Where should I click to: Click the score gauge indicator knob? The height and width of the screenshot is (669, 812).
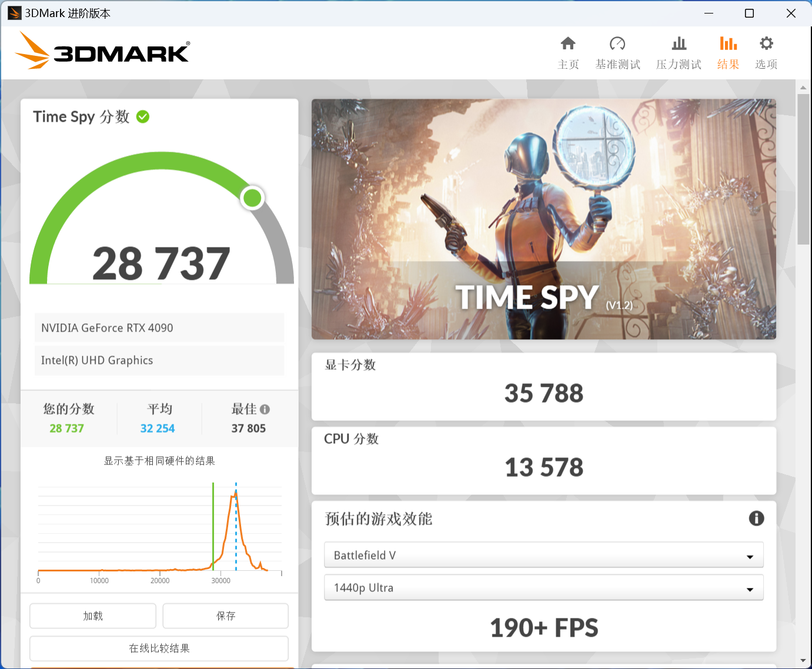pyautogui.click(x=252, y=198)
